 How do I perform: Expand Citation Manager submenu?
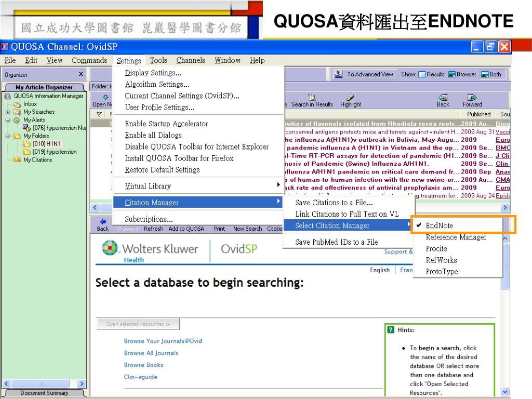(x=198, y=202)
